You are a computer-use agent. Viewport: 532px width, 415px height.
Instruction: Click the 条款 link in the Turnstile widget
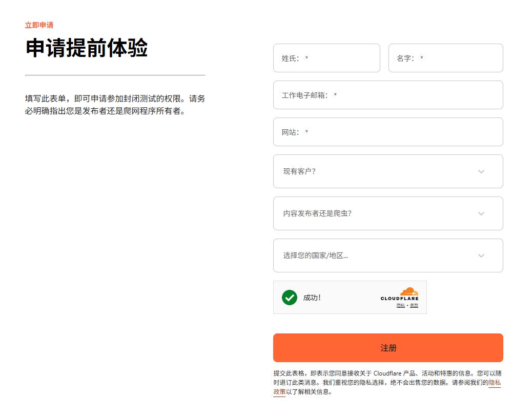coord(415,305)
